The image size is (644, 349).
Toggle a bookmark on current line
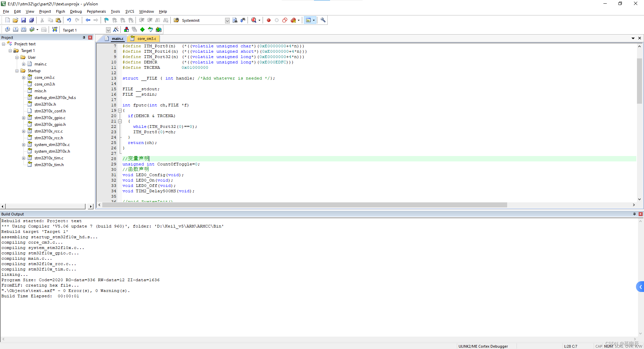pyautogui.click(x=106, y=20)
